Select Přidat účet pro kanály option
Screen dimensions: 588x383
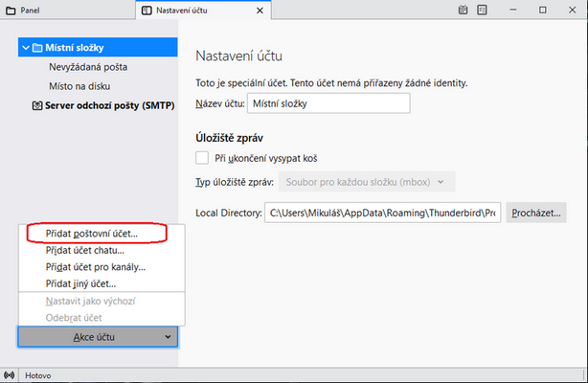tap(96, 266)
